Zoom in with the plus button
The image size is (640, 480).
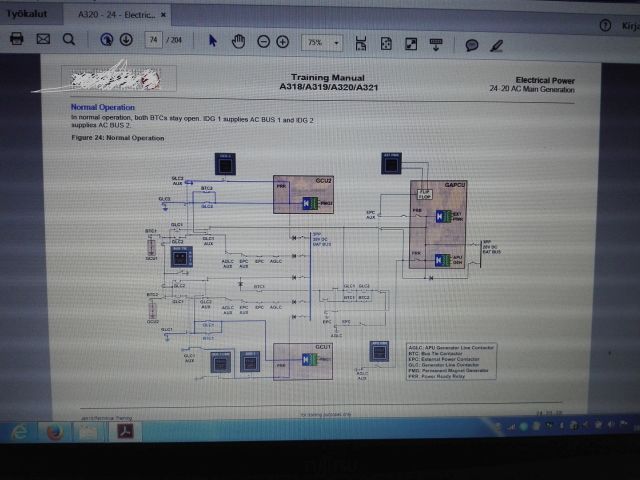pyautogui.click(x=283, y=42)
